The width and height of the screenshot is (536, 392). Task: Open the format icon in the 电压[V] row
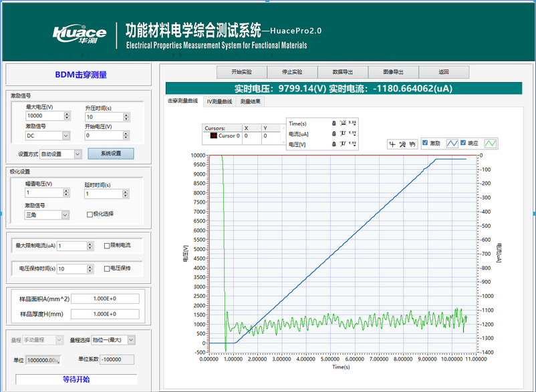352,144
